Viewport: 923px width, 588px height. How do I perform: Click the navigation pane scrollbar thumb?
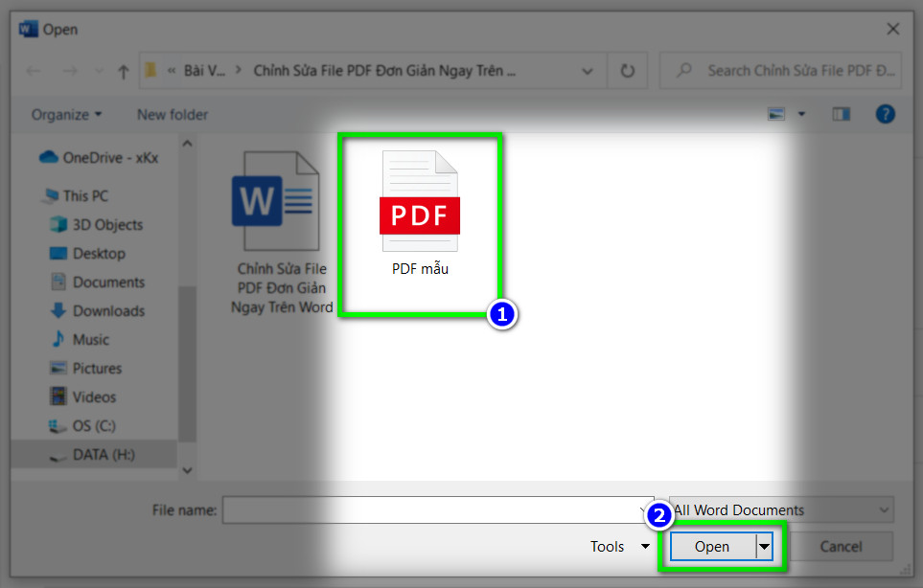(x=187, y=363)
